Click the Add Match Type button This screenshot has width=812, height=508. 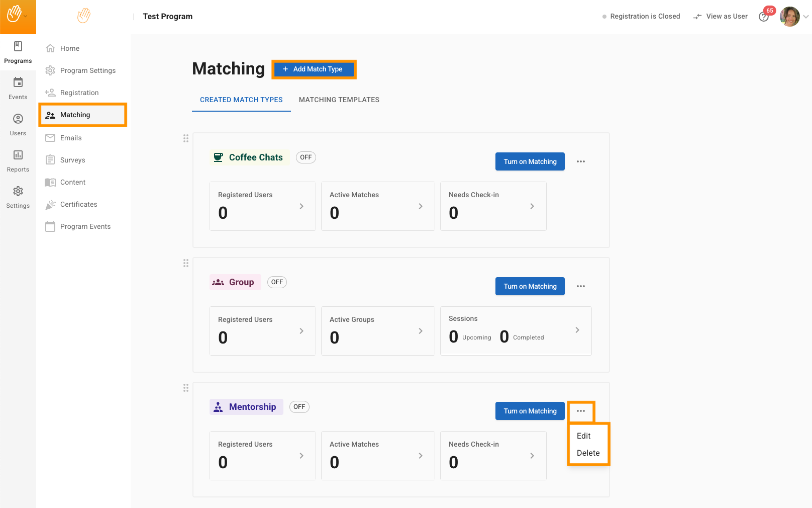[x=314, y=69]
